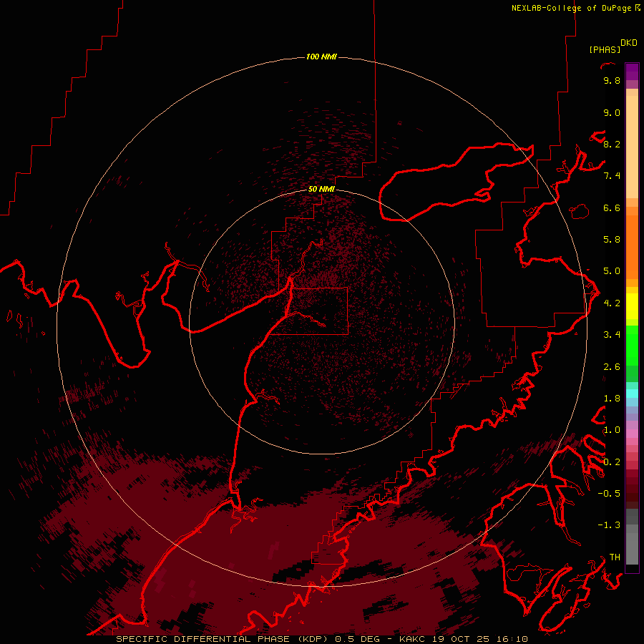This screenshot has width=644, height=644.
Task: Click the -1.3 value on color scale
Action: [x=609, y=525]
